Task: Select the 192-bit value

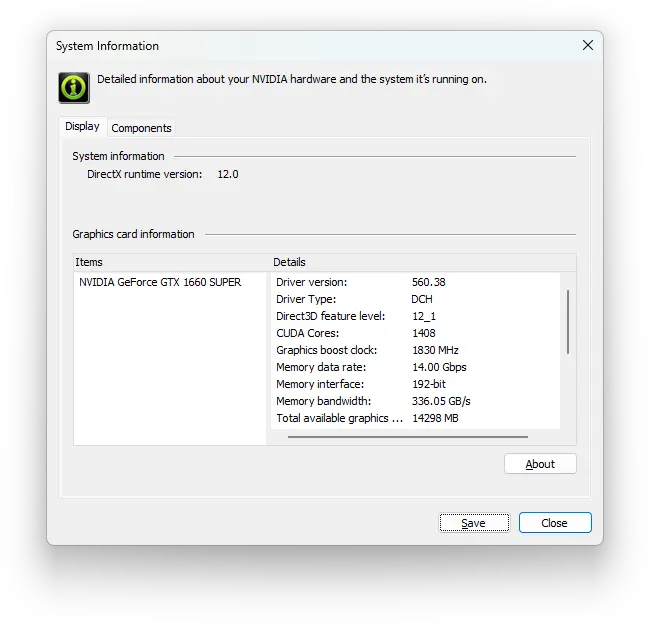Action: [x=429, y=384]
